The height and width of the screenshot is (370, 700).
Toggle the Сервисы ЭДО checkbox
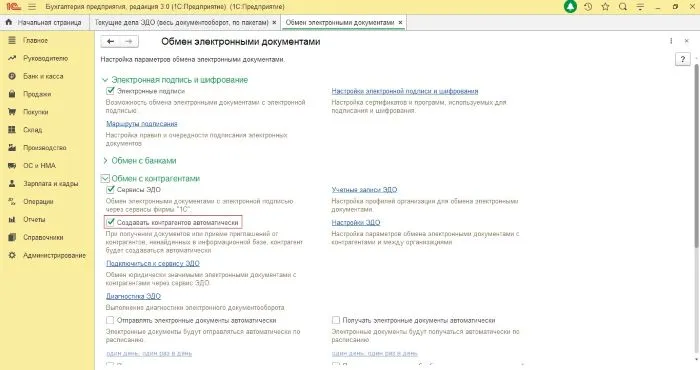pyautogui.click(x=110, y=190)
